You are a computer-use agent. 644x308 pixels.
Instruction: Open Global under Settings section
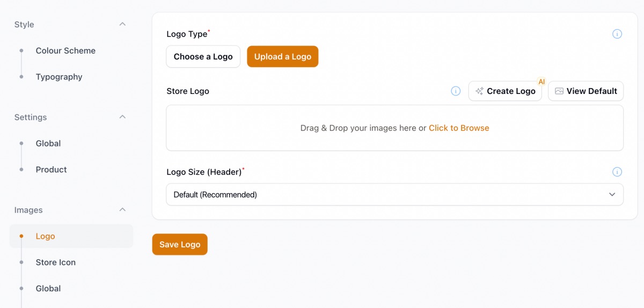click(x=48, y=143)
